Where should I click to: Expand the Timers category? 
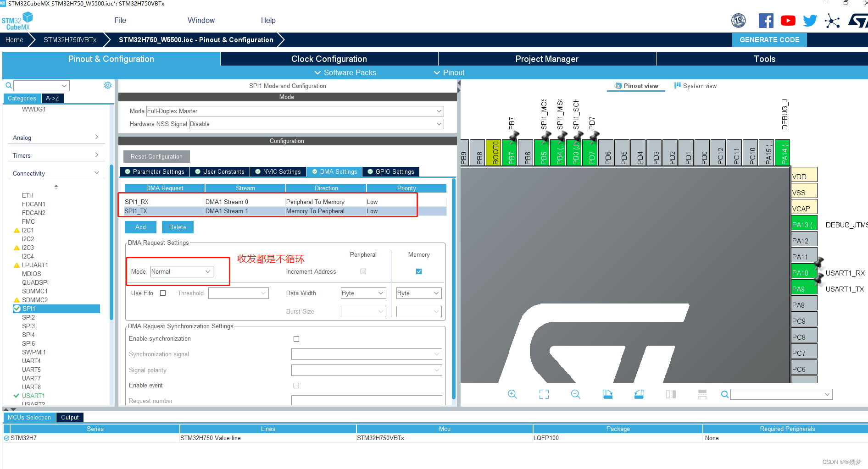click(x=55, y=155)
